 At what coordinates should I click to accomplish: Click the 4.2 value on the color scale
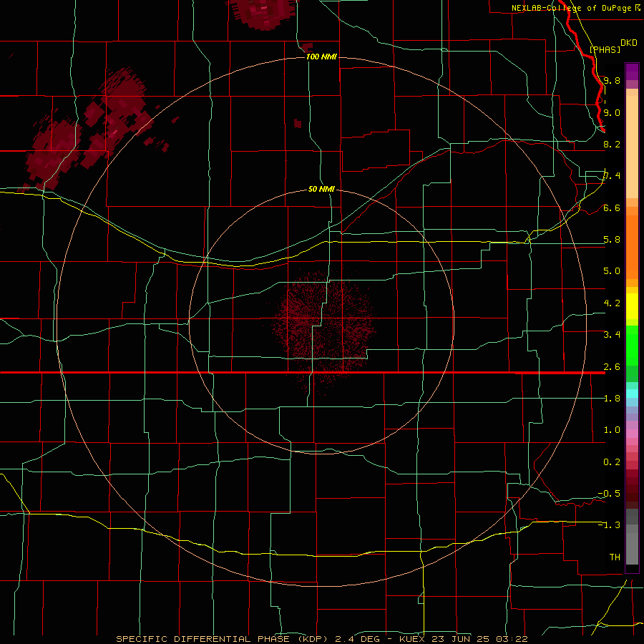(x=612, y=303)
